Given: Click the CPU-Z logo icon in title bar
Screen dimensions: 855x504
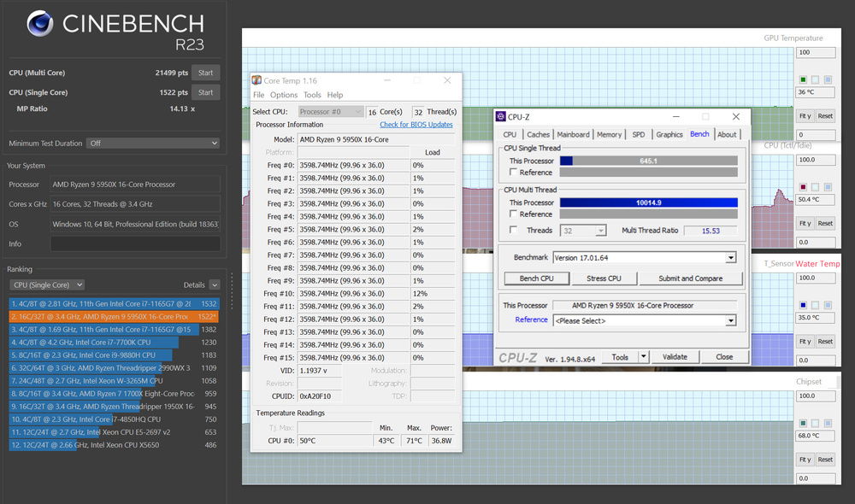Looking at the screenshot, I should point(500,116).
